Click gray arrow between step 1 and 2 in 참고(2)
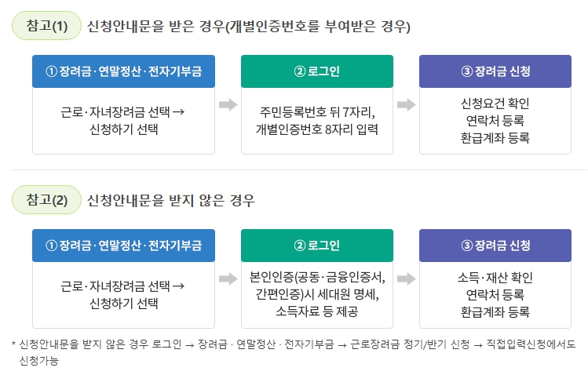Image resolution: width=588 pixels, height=375 pixels. (x=228, y=279)
